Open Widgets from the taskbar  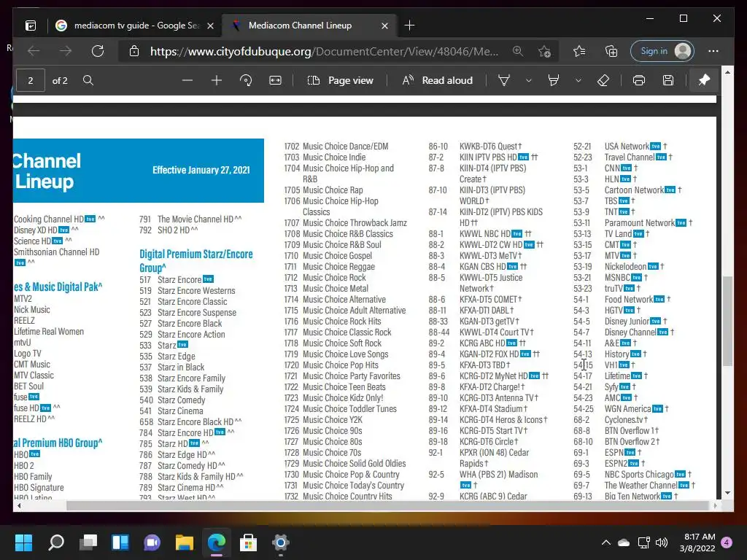[x=120, y=542]
